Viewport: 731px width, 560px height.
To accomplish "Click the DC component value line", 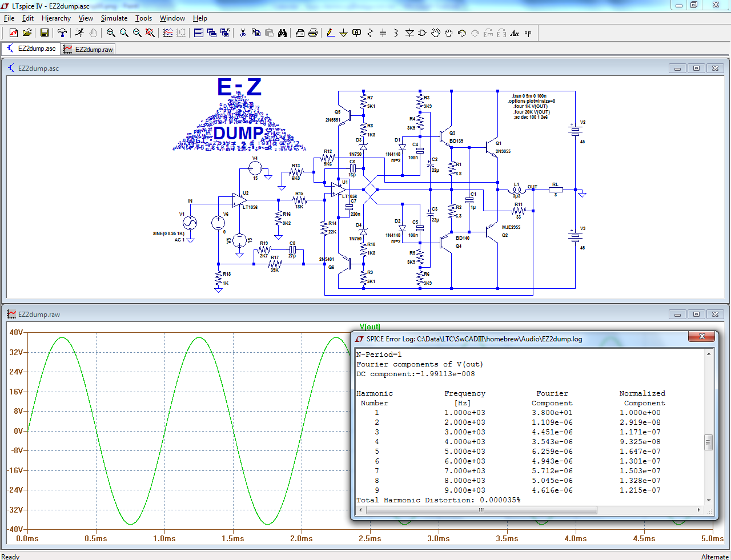I will pyautogui.click(x=415, y=374).
